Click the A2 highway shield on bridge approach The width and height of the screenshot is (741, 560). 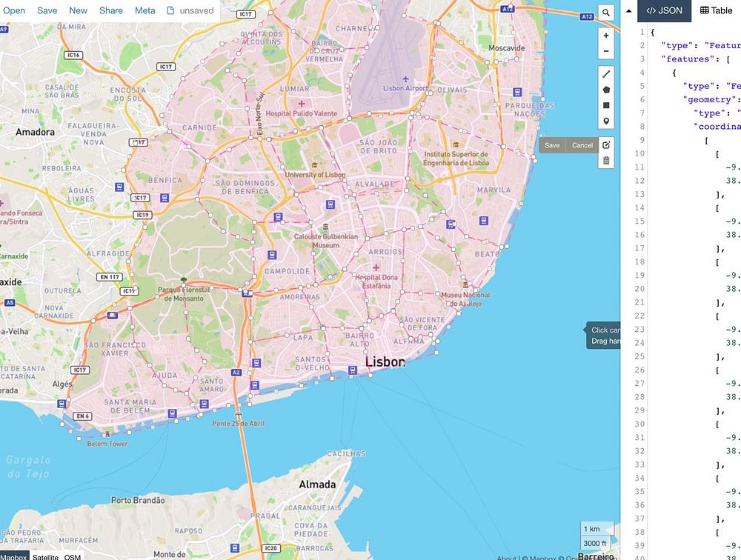point(236,373)
